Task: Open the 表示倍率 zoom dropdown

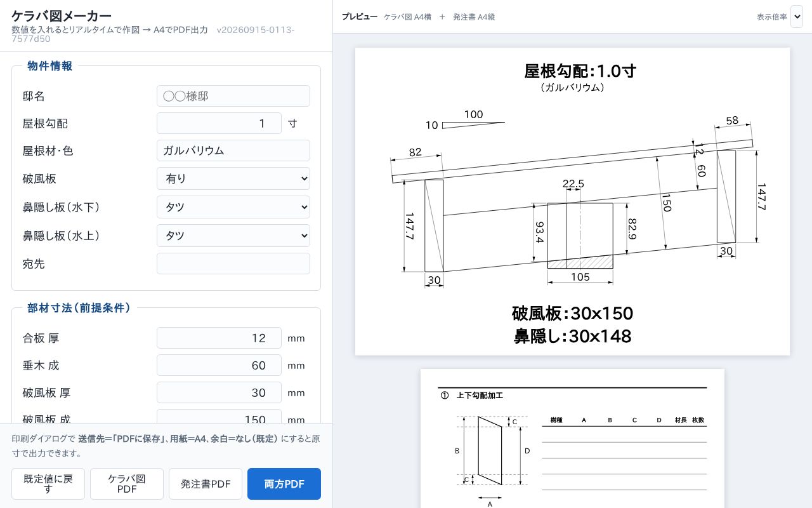Action: click(797, 17)
